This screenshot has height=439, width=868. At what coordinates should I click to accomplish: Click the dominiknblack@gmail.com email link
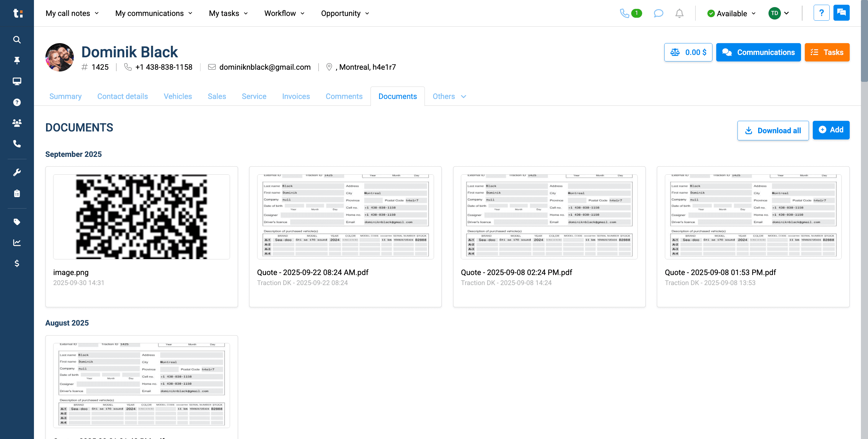265,67
